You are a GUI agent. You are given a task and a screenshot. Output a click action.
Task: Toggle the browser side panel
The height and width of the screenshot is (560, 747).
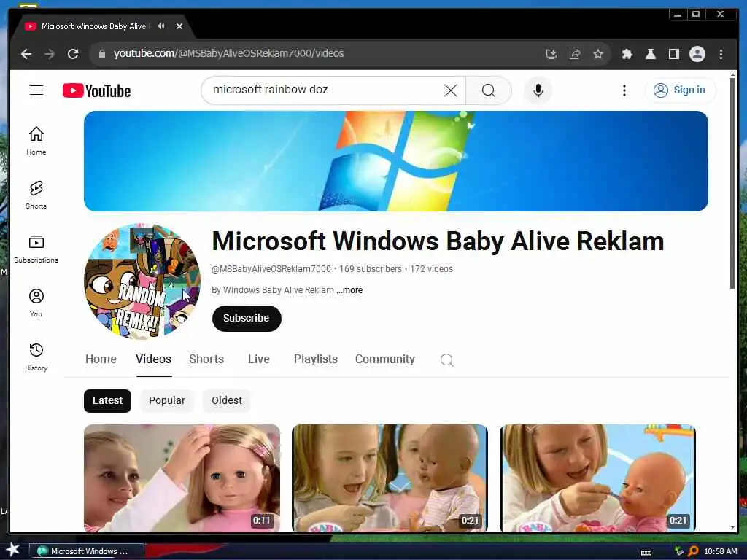pyautogui.click(x=673, y=54)
